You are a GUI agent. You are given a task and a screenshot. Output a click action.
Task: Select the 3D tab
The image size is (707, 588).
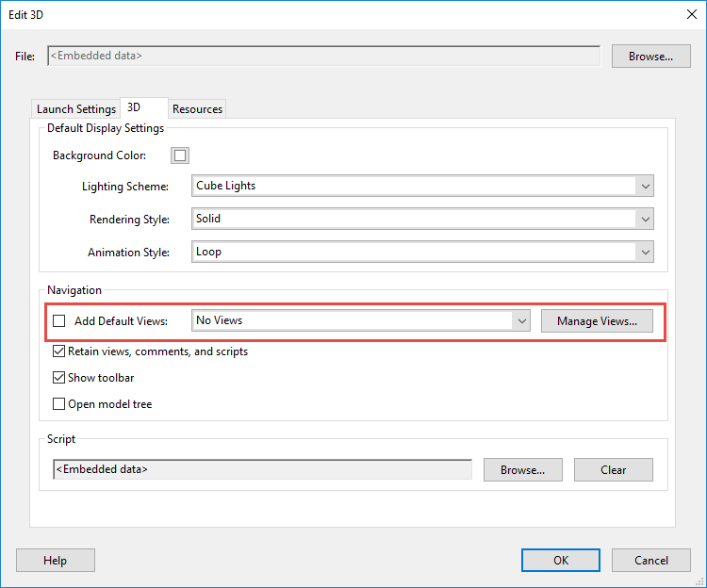134,108
